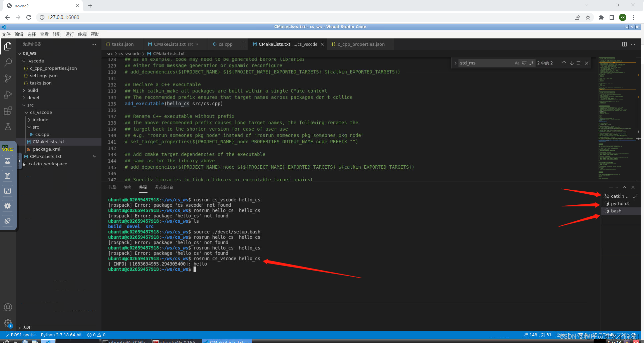Screen dimensions: 644x343
Task: Toggle Match Case in find widget
Action: pyautogui.click(x=517, y=63)
